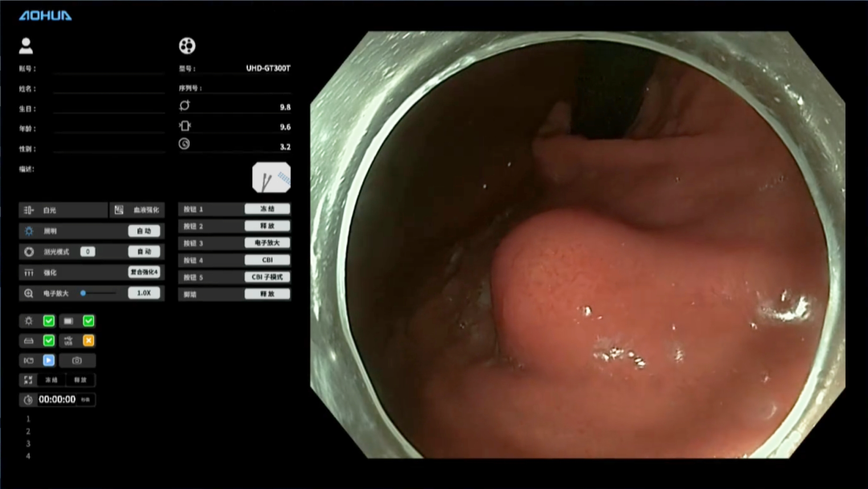Click the 测光模式 value 0 box
The image size is (868, 489).
click(88, 252)
